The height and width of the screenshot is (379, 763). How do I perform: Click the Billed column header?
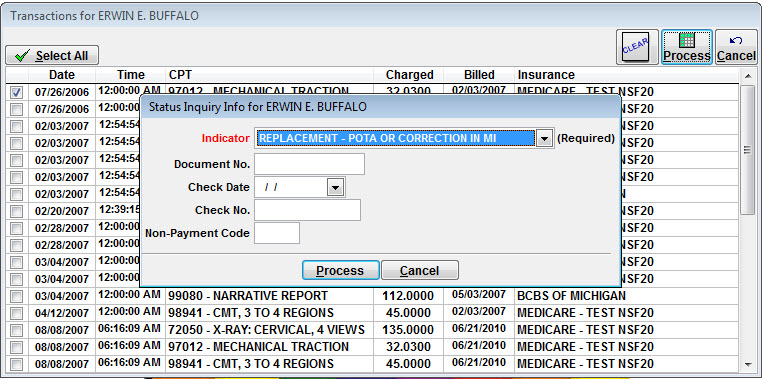[479, 75]
